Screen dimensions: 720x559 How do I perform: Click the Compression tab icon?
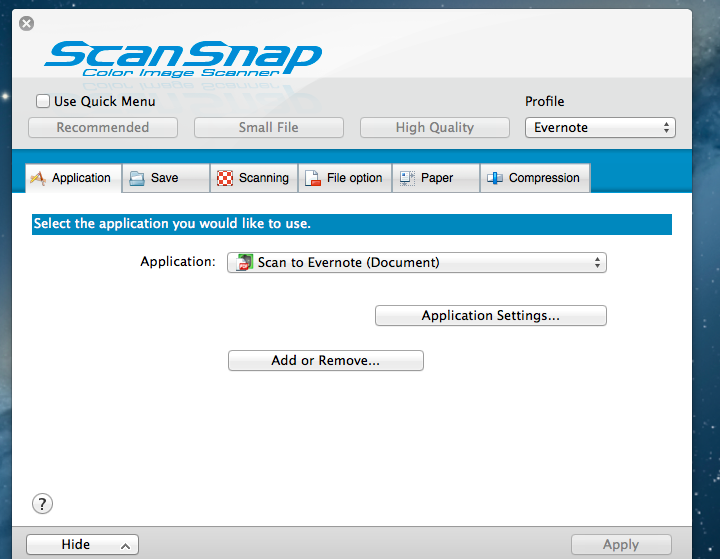coord(495,178)
